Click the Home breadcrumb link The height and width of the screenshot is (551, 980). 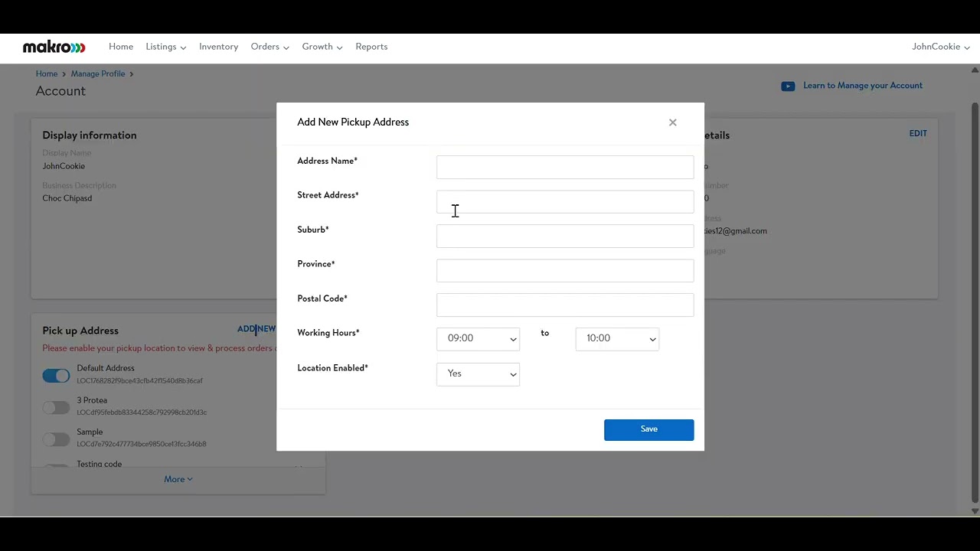[x=47, y=73]
